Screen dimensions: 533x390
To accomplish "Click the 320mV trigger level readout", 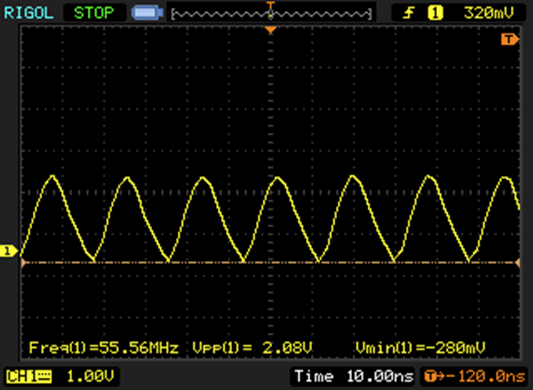I will tap(488, 13).
